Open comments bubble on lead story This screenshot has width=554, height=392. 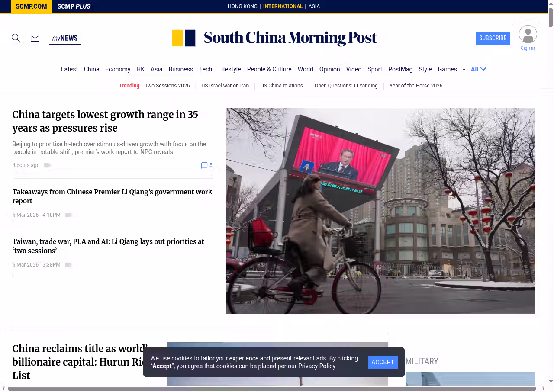point(204,165)
